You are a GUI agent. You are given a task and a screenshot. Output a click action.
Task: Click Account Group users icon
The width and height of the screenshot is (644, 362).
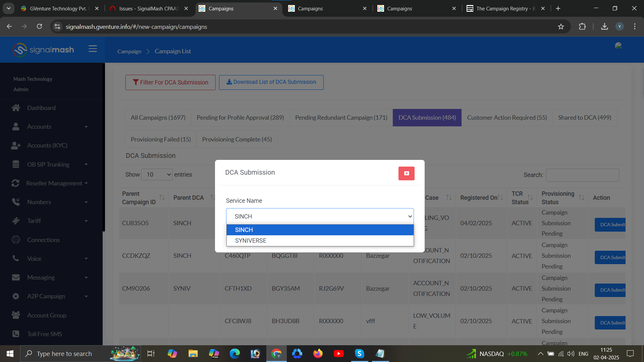(16, 315)
